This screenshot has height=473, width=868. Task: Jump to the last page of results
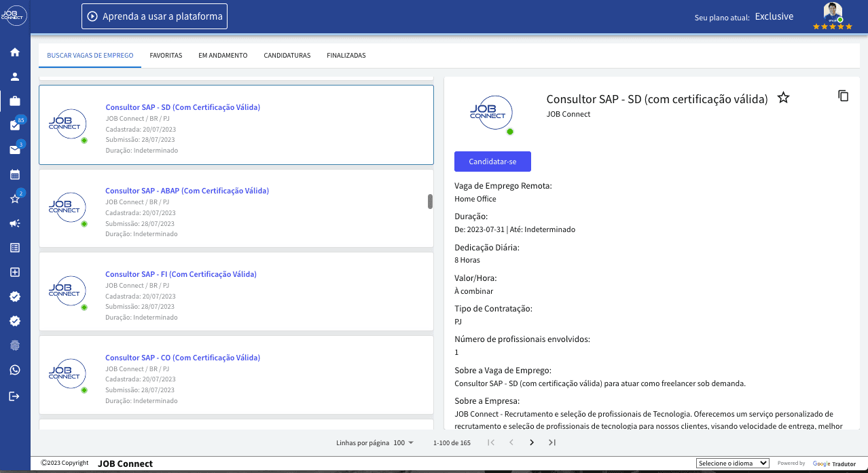(x=552, y=442)
